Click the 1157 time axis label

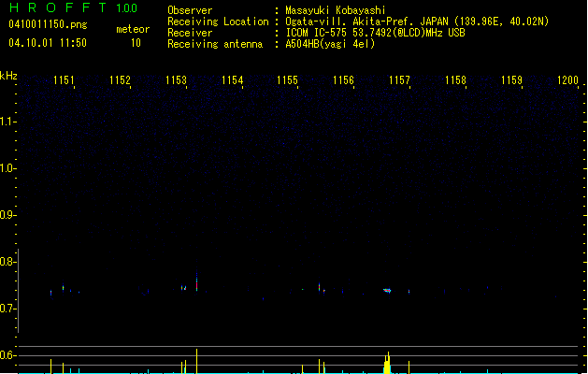coord(399,80)
